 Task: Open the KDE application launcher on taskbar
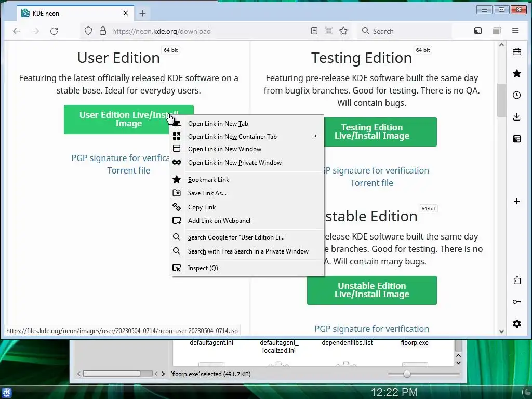point(6,393)
